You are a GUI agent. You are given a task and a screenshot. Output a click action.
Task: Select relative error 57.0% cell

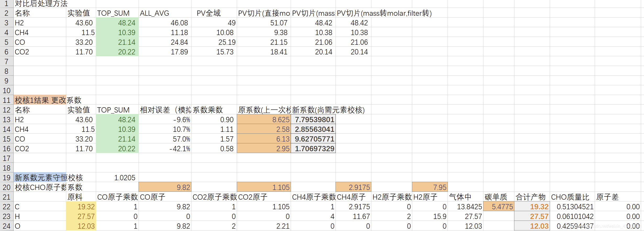pos(165,139)
